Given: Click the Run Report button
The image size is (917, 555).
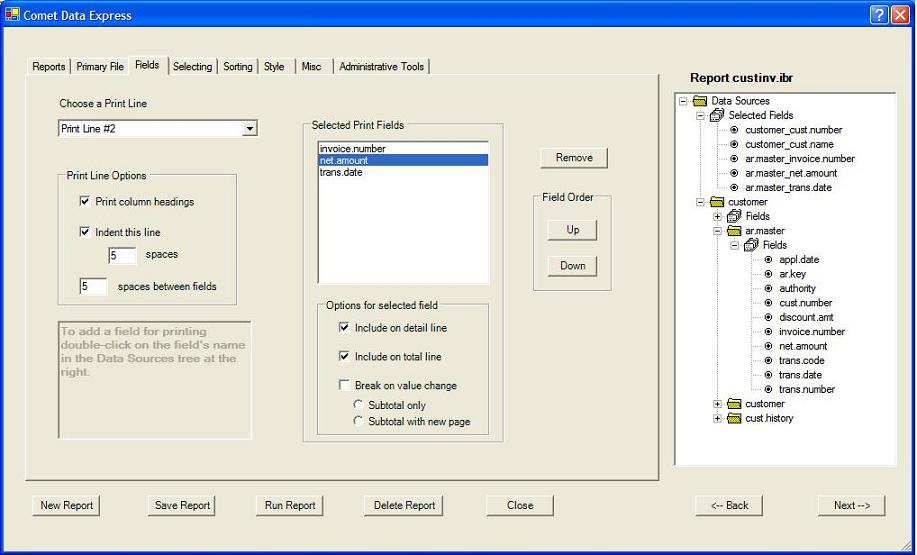Looking at the screenshot, I should pyautogui.click(x=289, y=505).
